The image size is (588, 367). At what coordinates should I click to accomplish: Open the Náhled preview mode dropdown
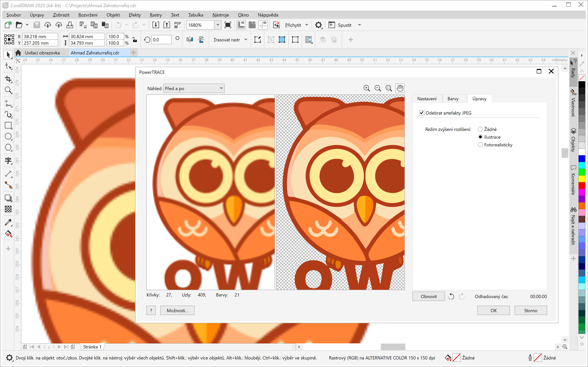[194, 89]
